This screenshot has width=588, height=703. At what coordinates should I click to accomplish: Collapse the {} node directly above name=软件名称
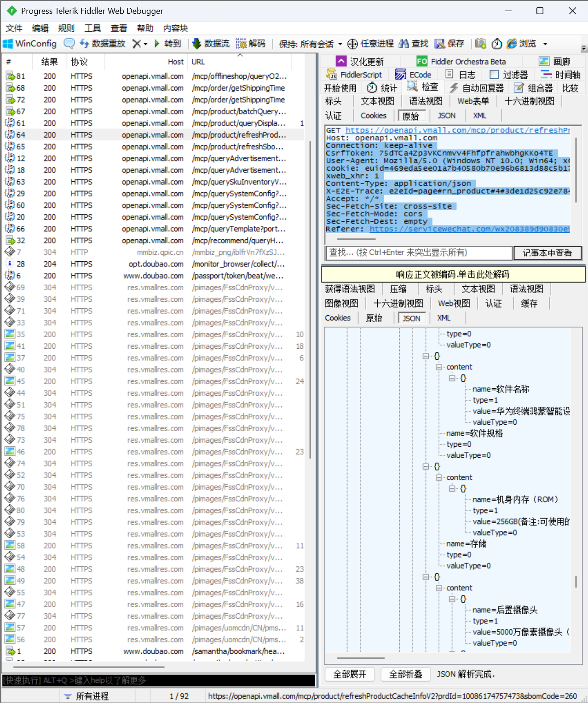pos(452,378)
